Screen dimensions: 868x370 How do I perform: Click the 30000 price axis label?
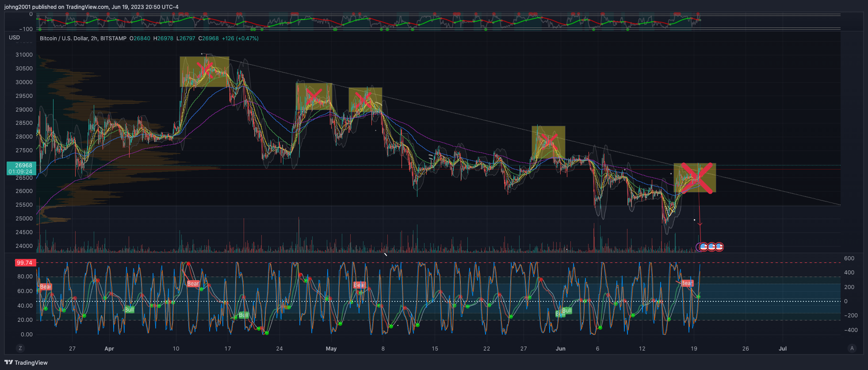point(24,82)
